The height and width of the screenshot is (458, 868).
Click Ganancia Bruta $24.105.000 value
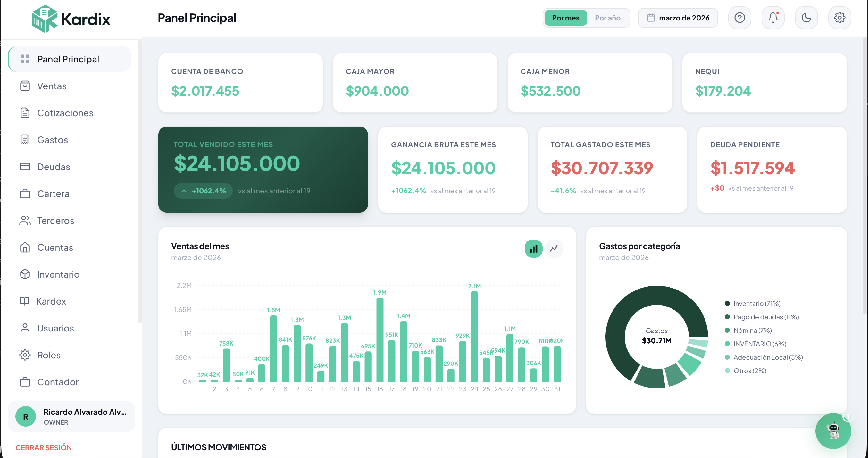coord(443,168)
